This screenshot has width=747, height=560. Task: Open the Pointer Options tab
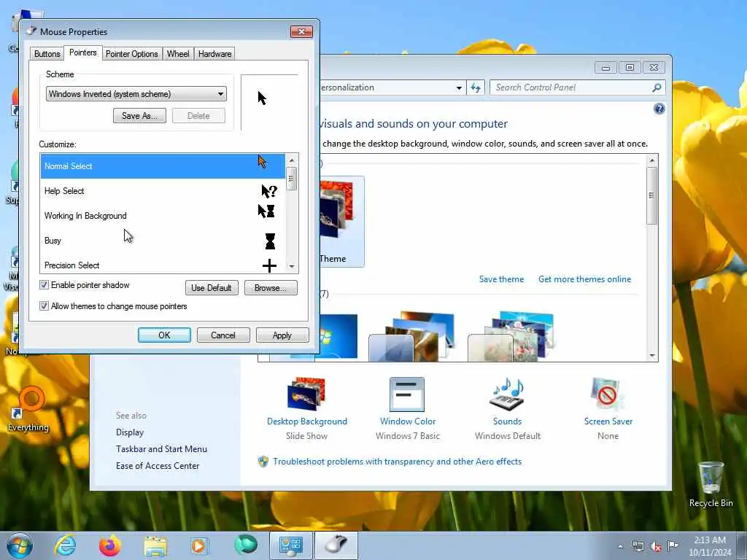(131, 54)
